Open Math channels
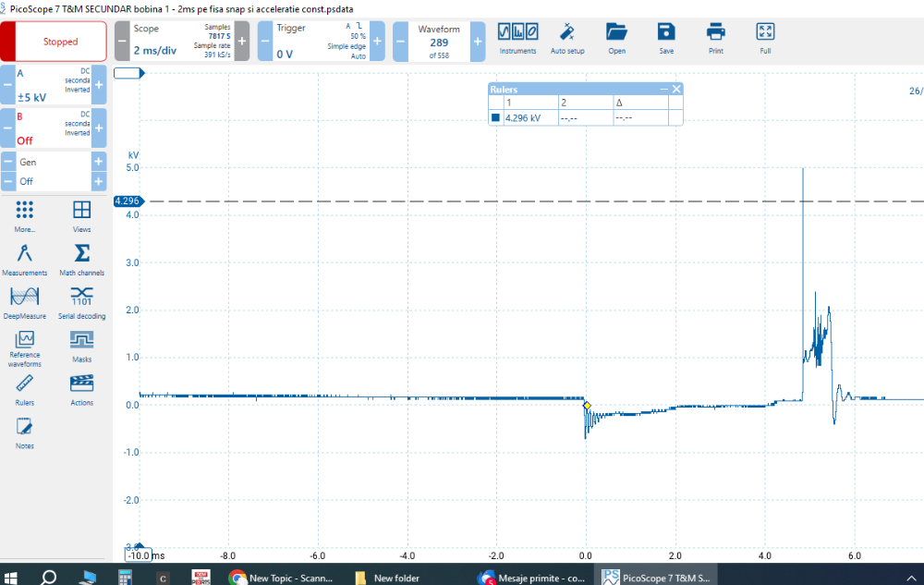 pos(81,259)
